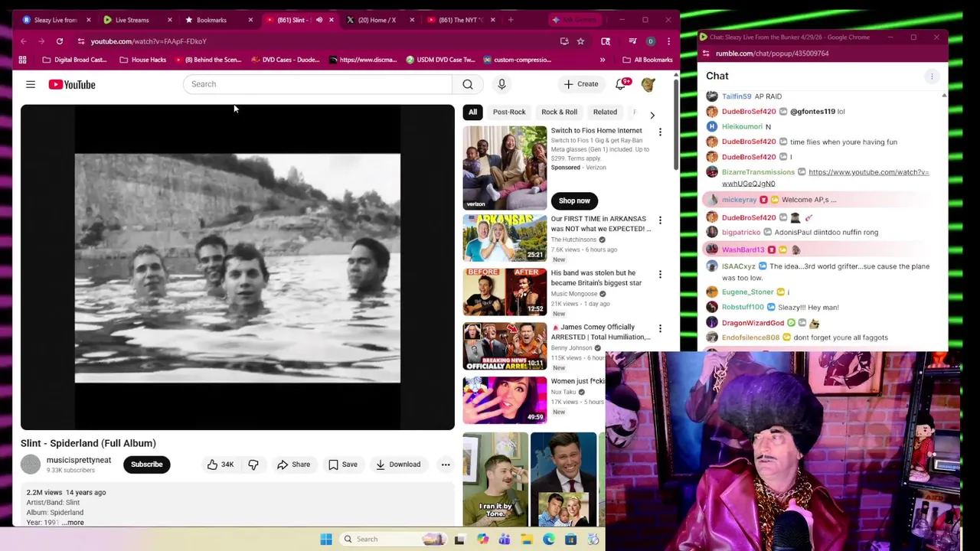Focus the YouTube search field
Image resolution: width=980 pixels, height=551 pixels.
click(318, 84)
